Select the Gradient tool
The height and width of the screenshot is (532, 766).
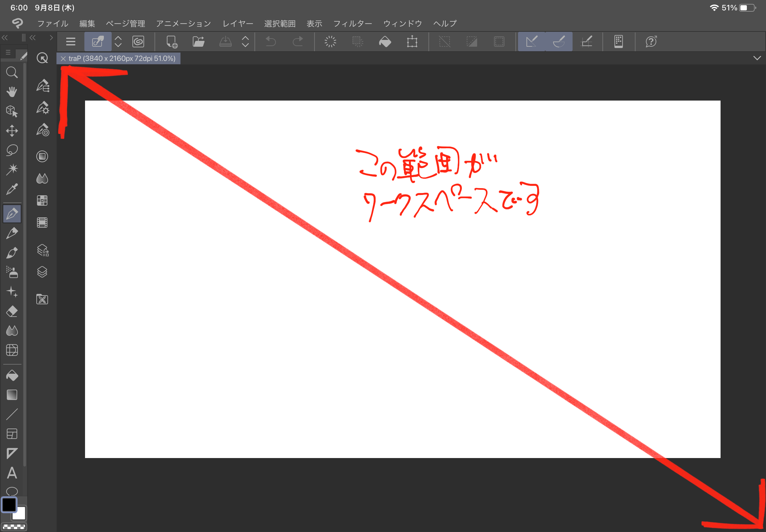[12, 395]
